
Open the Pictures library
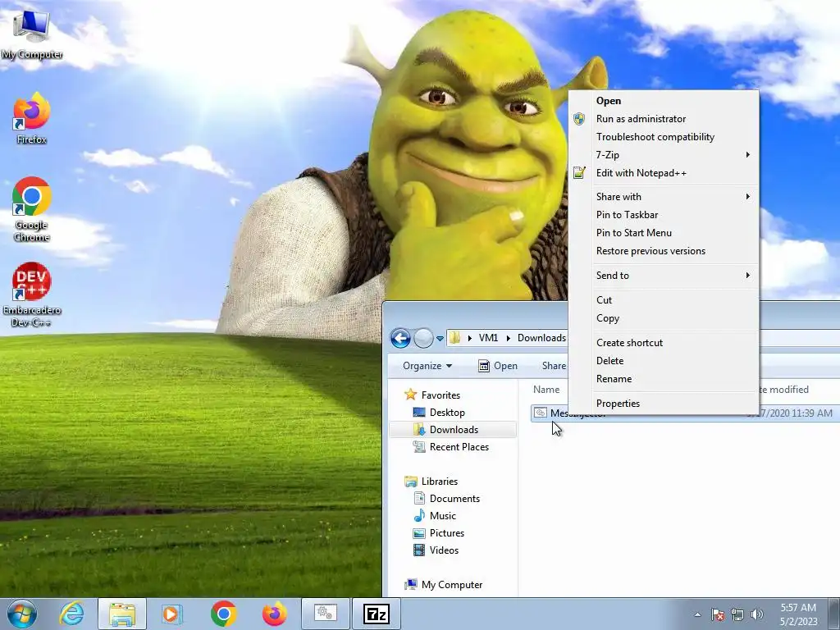(x=438, y=532)
